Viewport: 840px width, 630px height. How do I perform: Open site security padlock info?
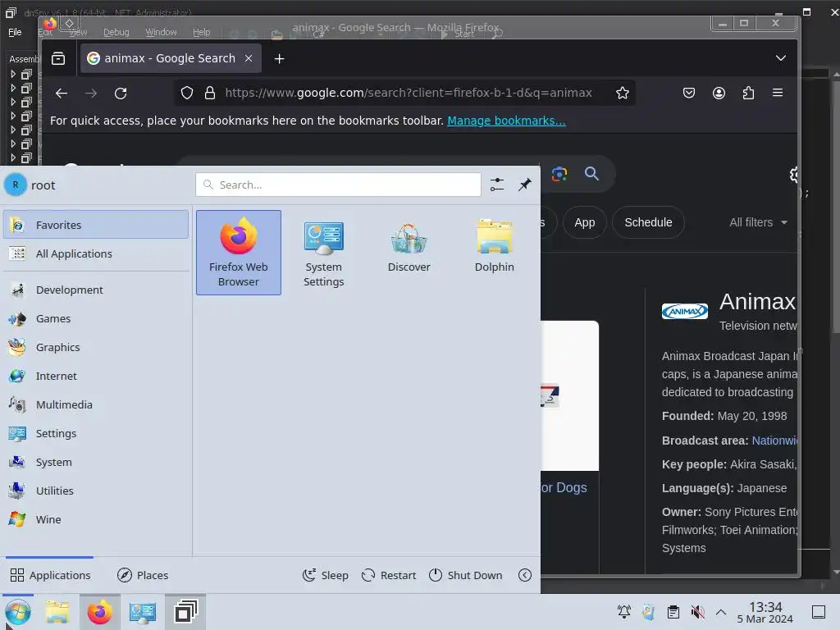pyautogui.click(x=210, y=94)
